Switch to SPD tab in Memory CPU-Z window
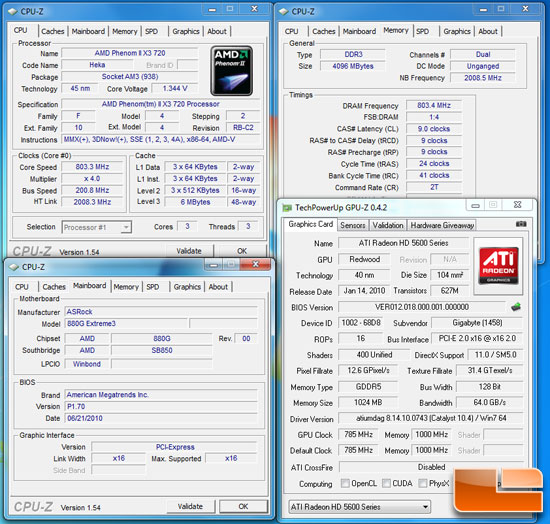Viewport: 550px width, 524px height. coord(422,31)
